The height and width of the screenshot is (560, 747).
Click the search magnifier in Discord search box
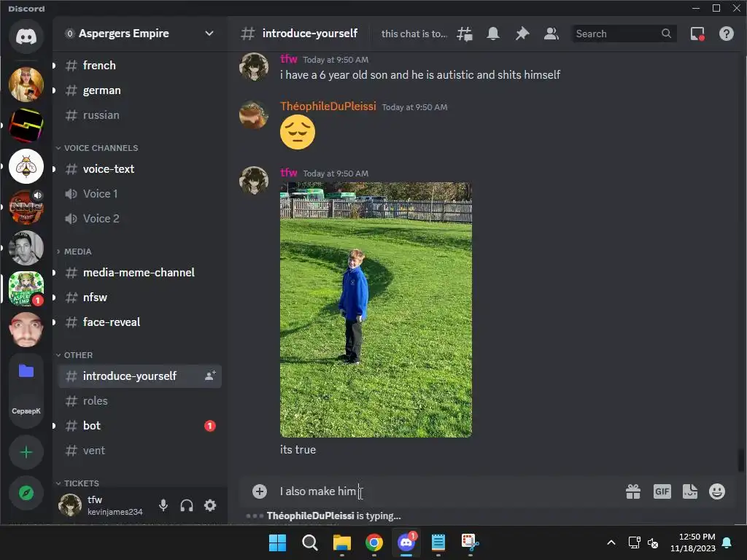pos(666,34)
